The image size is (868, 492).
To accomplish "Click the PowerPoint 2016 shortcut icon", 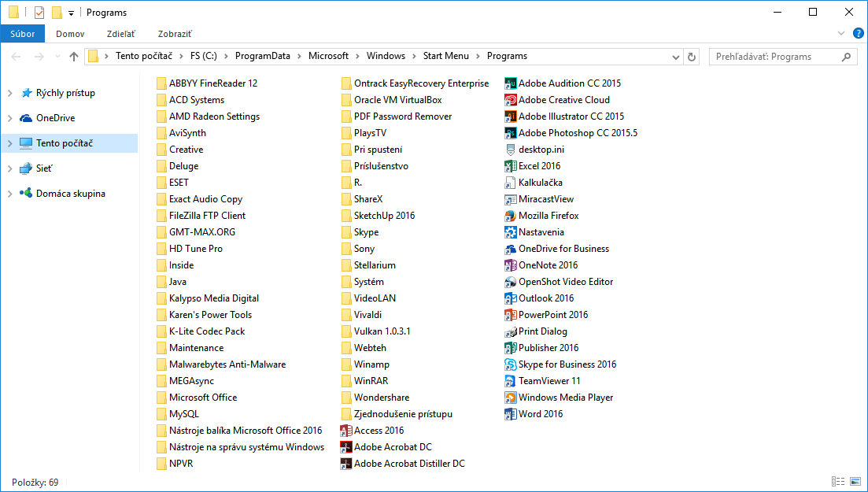I will pyautogui.click(x=510, y=315).
